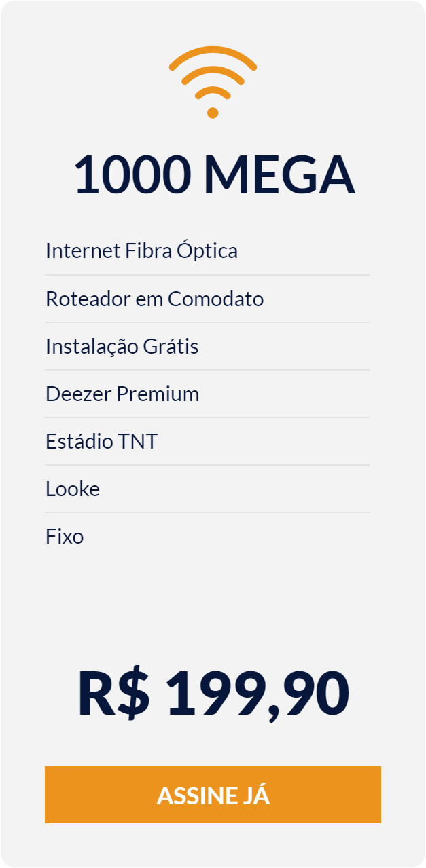This screenshot has height=868, width=426.
Task: Click the 199,90 amount in the price
Action: (258, 695)
